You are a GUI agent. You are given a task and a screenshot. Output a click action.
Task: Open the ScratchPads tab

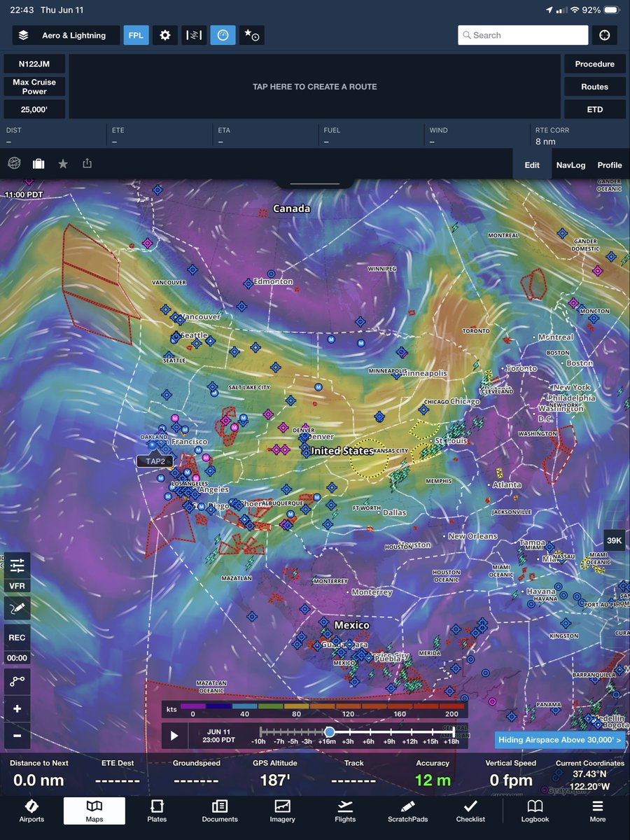[x=408, y=811]
